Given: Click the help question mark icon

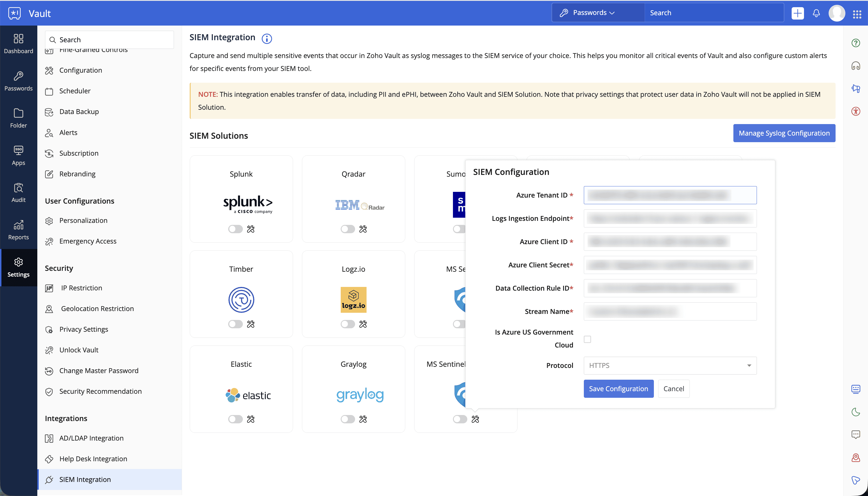Looking at the screenshot, I should click(x=855, y=43).
